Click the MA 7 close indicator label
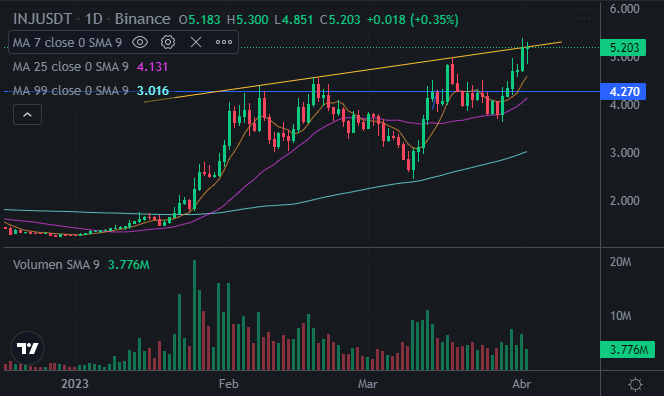 (x=67, y=42)
